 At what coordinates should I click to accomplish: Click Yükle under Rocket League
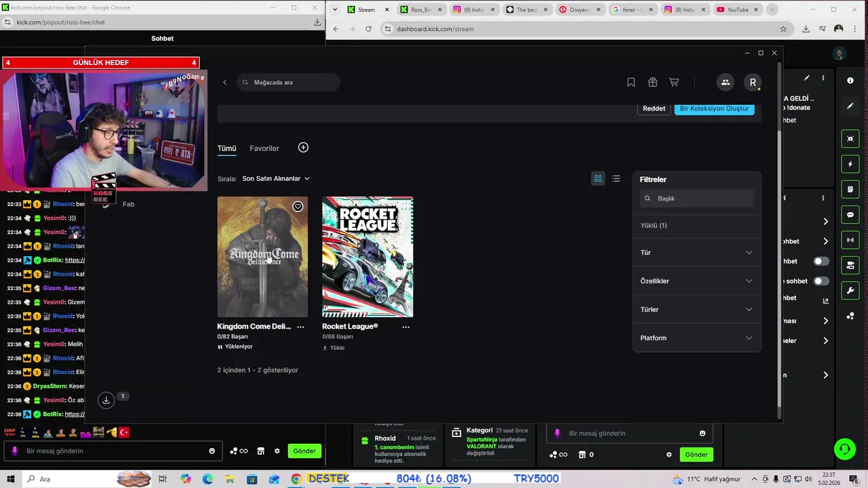tap(334, 348)
